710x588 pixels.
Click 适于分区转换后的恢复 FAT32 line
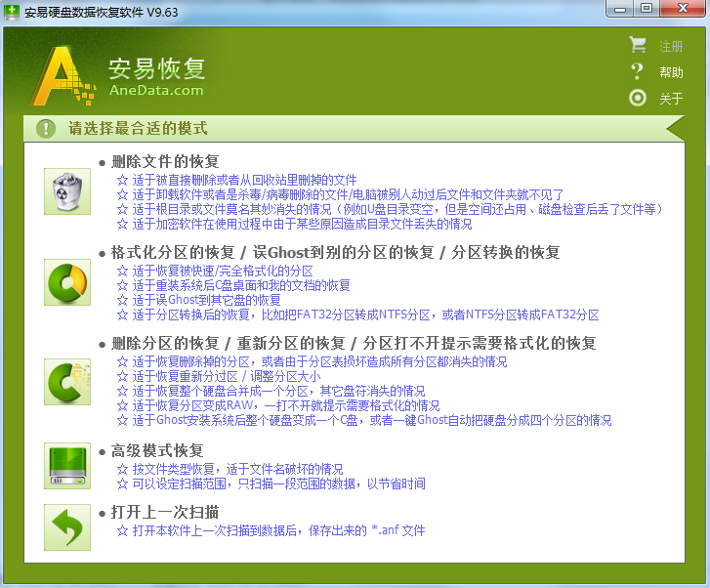(357, 315)
